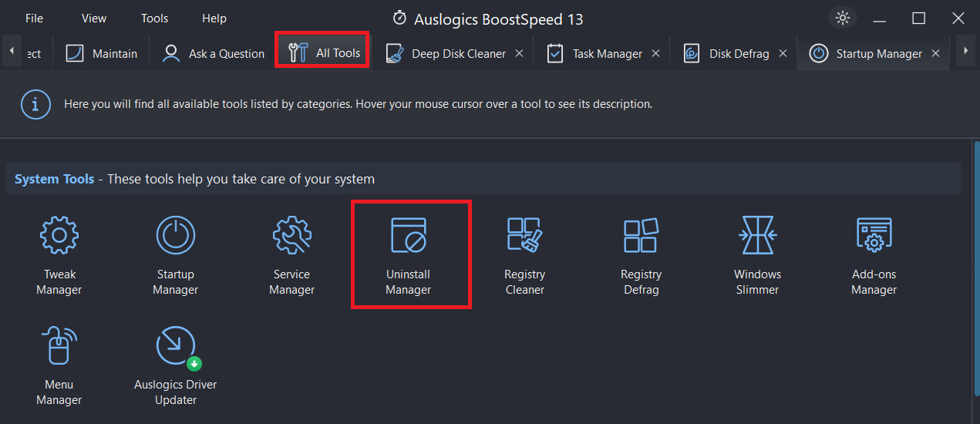Download Auslogics Driver Updater

(x=176, y=365)
